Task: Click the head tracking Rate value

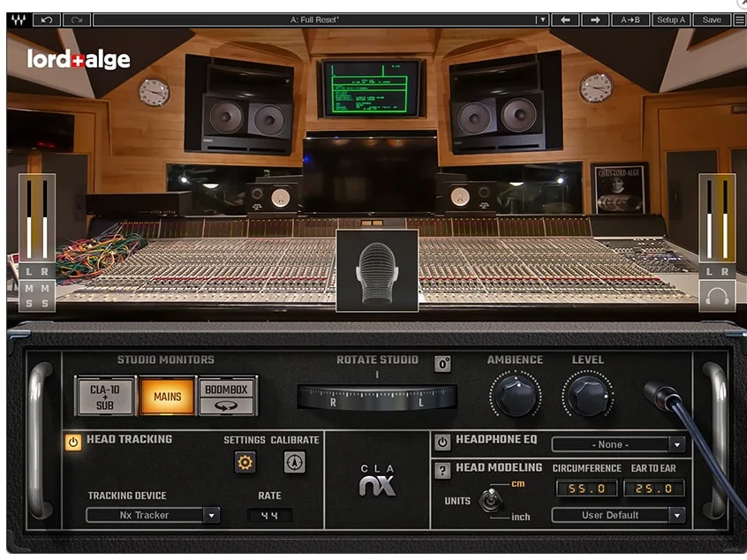Action: click(x=269, y=516)
